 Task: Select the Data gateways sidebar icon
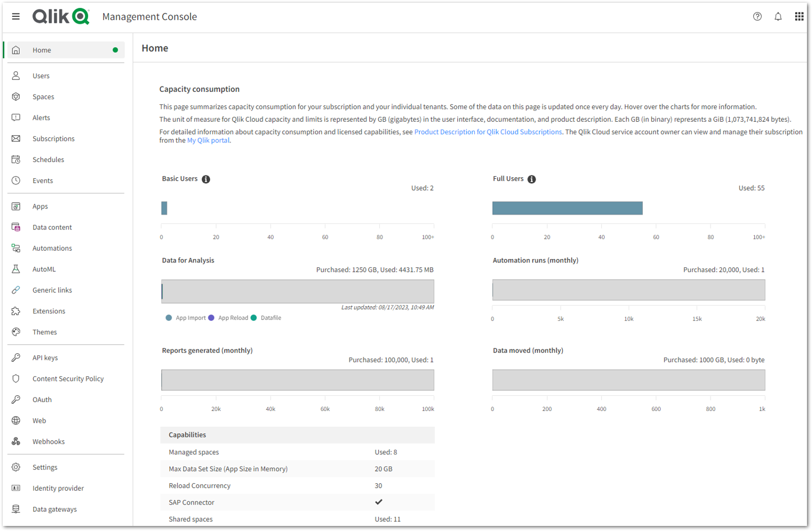pos(17,509)
